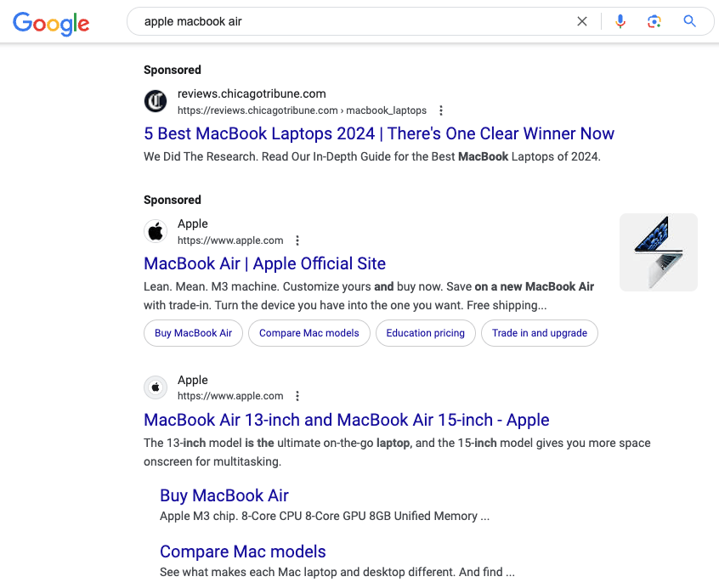Screen dimensions: 719x588
Task: Click Trade in and upgrade pill
Action: tap(539, 333)
